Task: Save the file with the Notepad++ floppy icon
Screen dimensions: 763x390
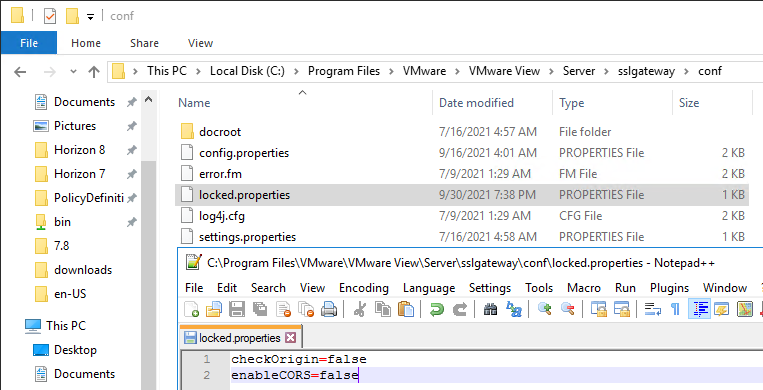Action: pyautogui.click(x=237, y=309)
